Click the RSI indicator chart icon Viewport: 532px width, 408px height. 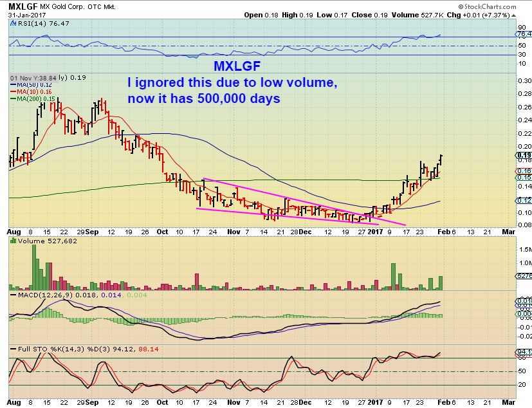click(x=13, y=23)
